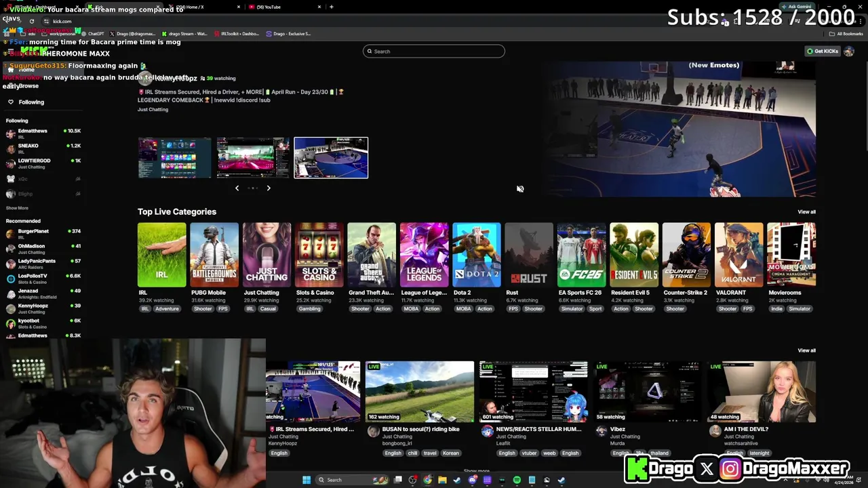The image size is (868, 488).
Task: Expand Show more under Following list
Action: [x=17, y=208]
